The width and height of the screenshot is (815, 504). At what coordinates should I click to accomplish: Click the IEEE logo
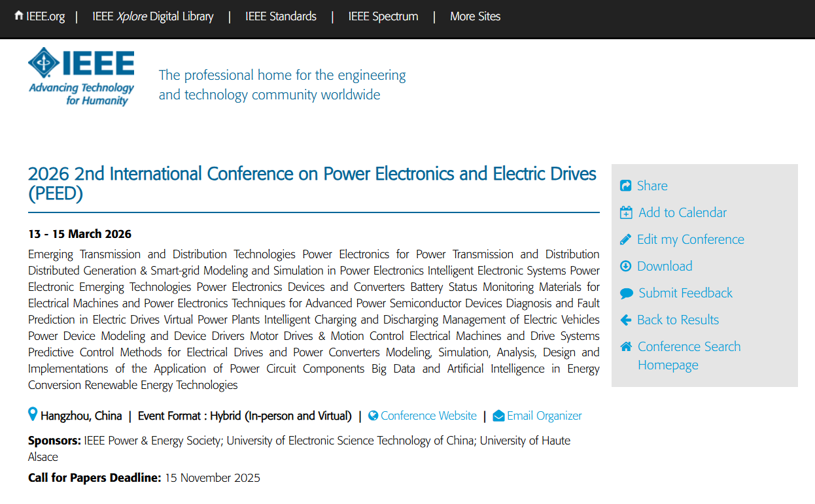click(x=81, y=76)
